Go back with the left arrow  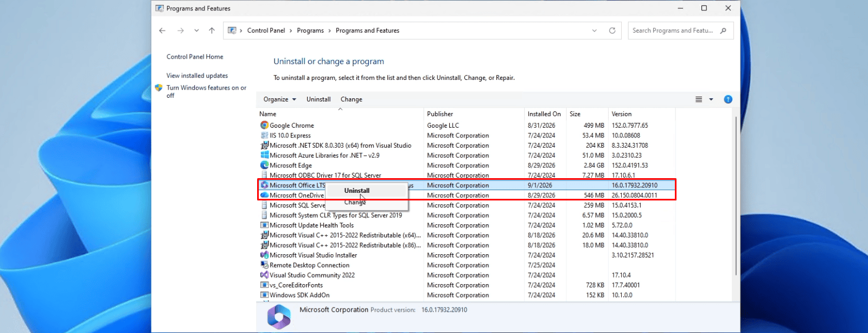162,30
